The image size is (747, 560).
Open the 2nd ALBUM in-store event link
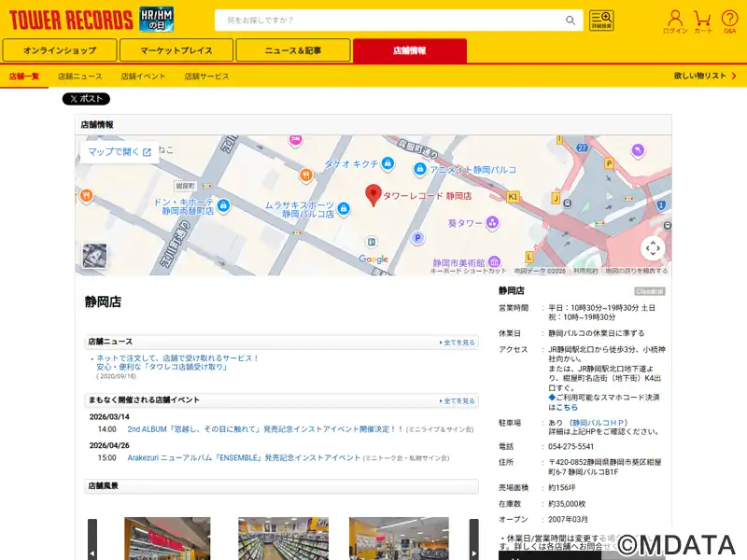(265, 429)
